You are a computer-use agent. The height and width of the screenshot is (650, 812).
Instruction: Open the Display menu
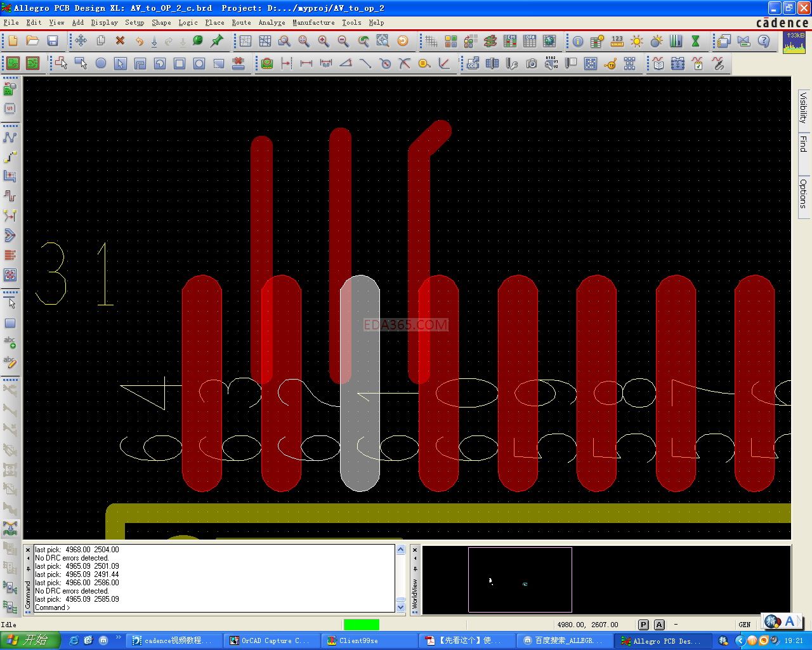(x=104, y=22)
